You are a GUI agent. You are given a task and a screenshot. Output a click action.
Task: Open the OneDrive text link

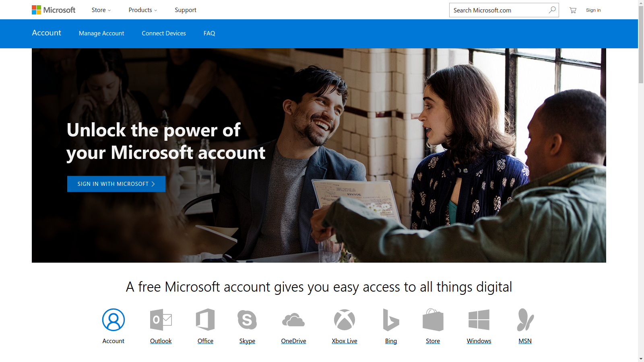point(293,341)
